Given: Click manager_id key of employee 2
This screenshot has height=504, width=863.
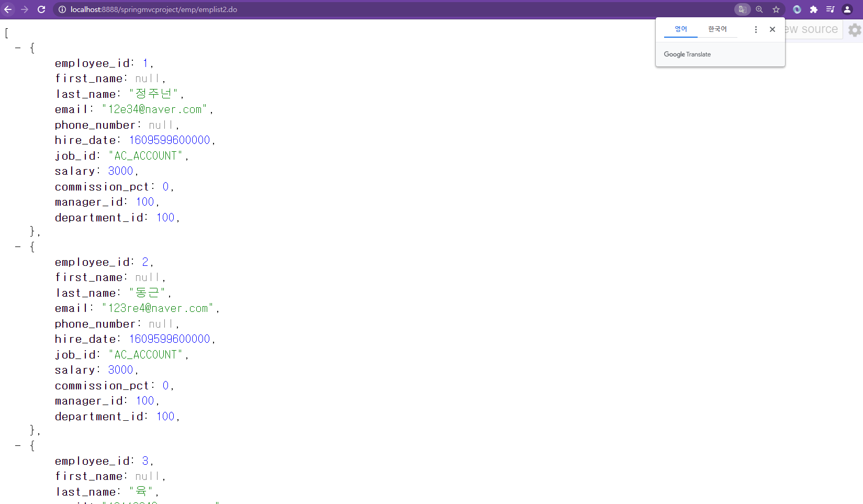Looking at the screenshot, I should 89,401.
